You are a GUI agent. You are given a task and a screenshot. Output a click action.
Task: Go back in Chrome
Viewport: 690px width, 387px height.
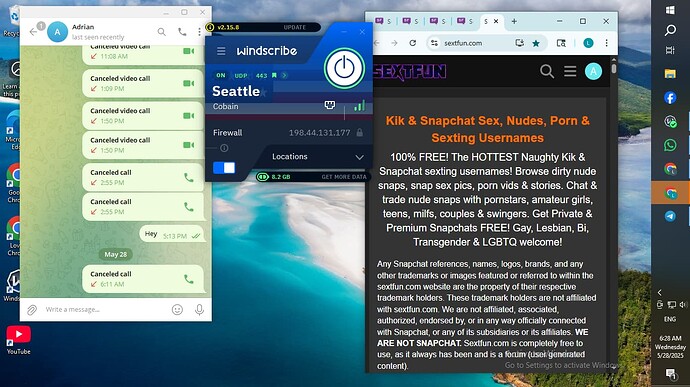tap(377, 43)
